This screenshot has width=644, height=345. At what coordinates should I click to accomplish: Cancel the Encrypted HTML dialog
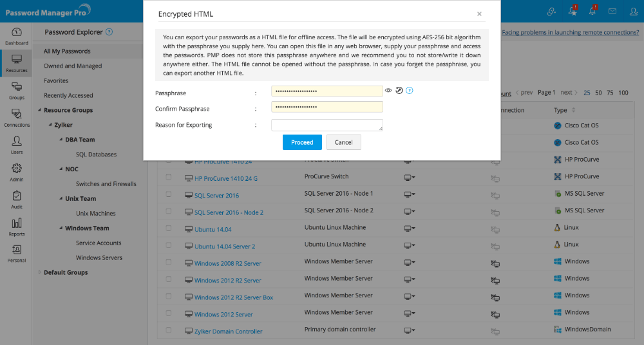343,142
